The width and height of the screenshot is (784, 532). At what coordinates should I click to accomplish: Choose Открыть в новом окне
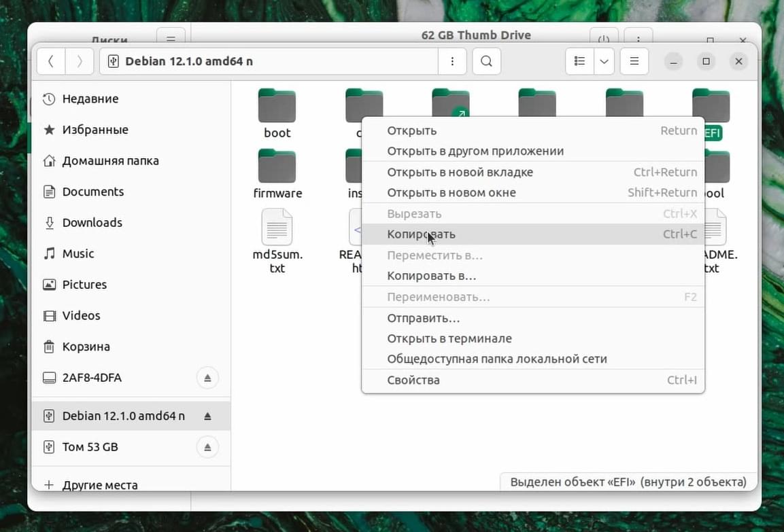[x=533, y=192]
